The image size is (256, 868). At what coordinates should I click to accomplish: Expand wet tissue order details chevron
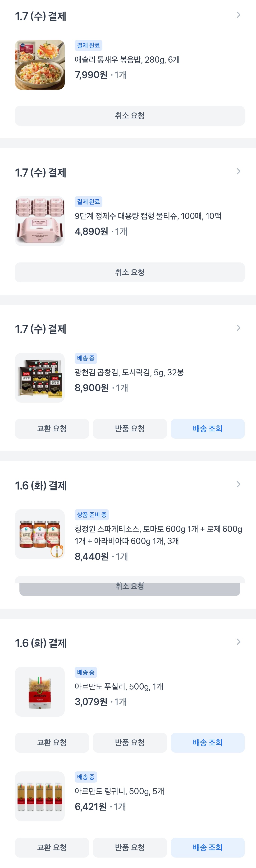pyautogui.click(x=238, y=172)
